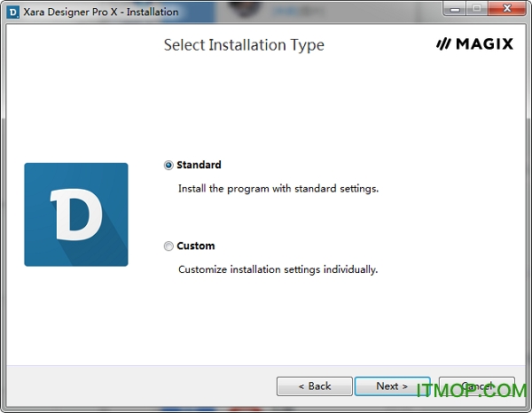
Task: Click the large blue D logo
Action: [76, 214]
